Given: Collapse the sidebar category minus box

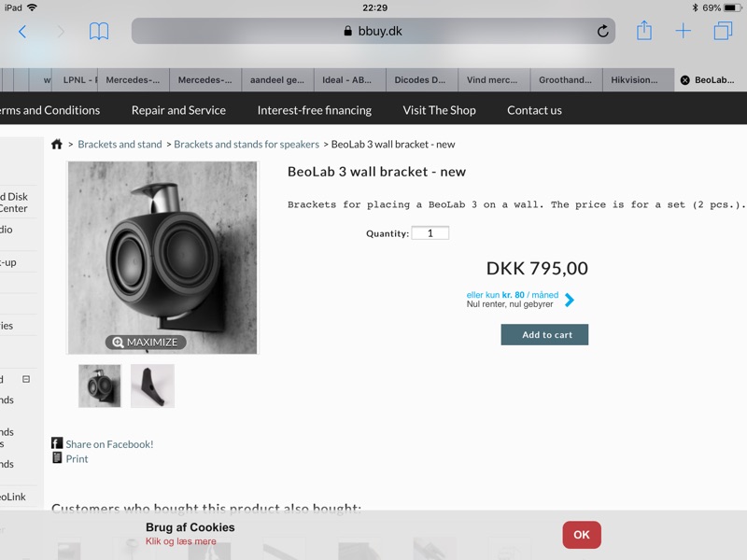Looking at the screenshot, I should 26,379.
